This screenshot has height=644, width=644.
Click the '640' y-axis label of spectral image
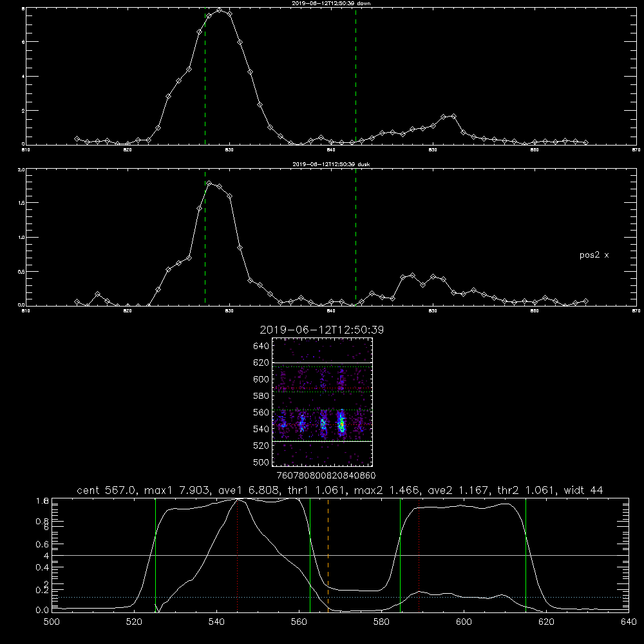pos(261,346)
